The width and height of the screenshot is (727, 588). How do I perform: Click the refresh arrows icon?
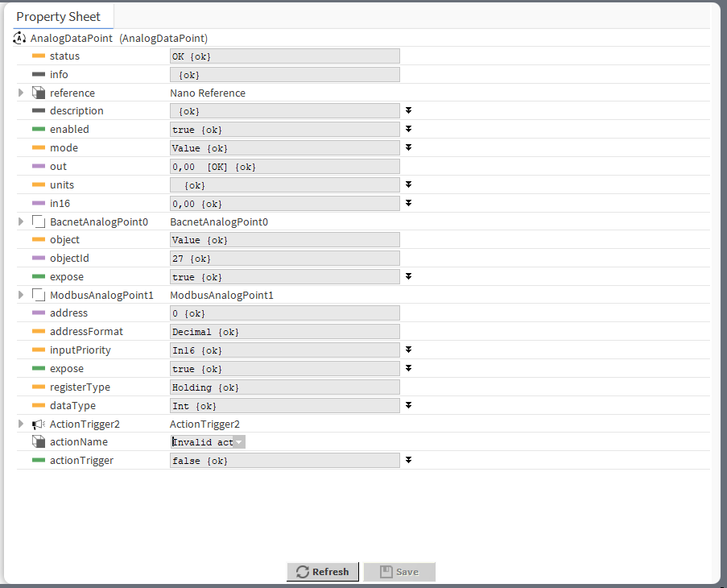(x=303, y=572)
